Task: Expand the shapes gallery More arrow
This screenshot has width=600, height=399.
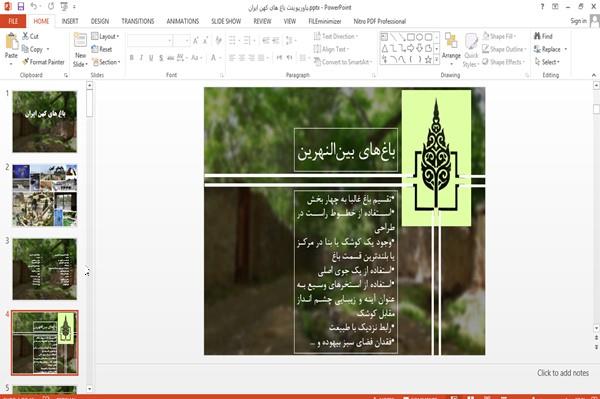Action: [437, 60]
